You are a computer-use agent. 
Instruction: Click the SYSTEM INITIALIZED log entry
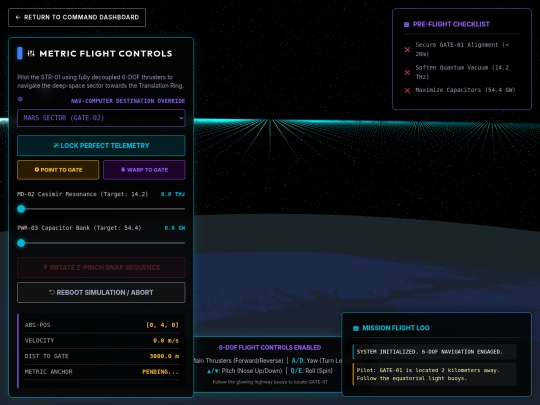434,352
